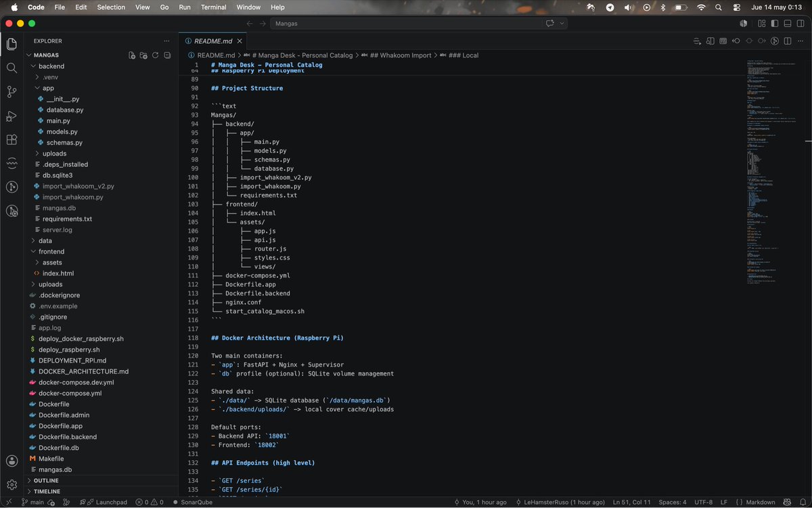Open the Source Control view
Viewport: 812px width, 508px height.
(12, 91)
